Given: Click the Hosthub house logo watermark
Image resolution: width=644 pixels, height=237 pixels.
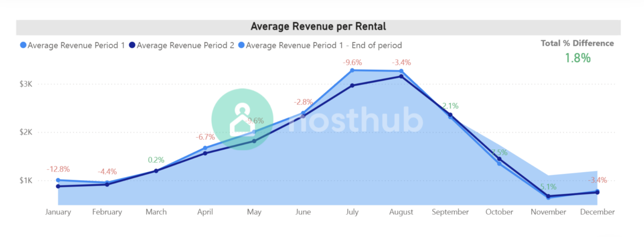Looking at the screenshot, I should pyautogui.click(x=243, y=118).
